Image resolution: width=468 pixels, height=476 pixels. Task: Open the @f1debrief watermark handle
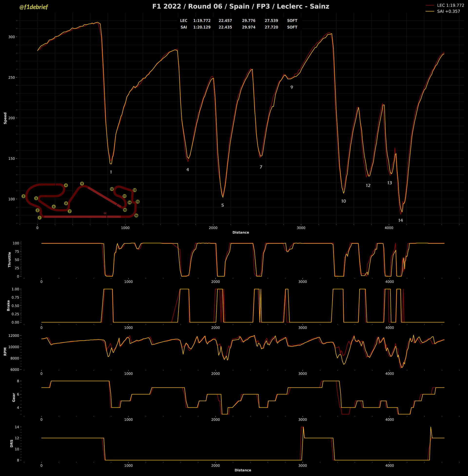[x=33, y=7]
